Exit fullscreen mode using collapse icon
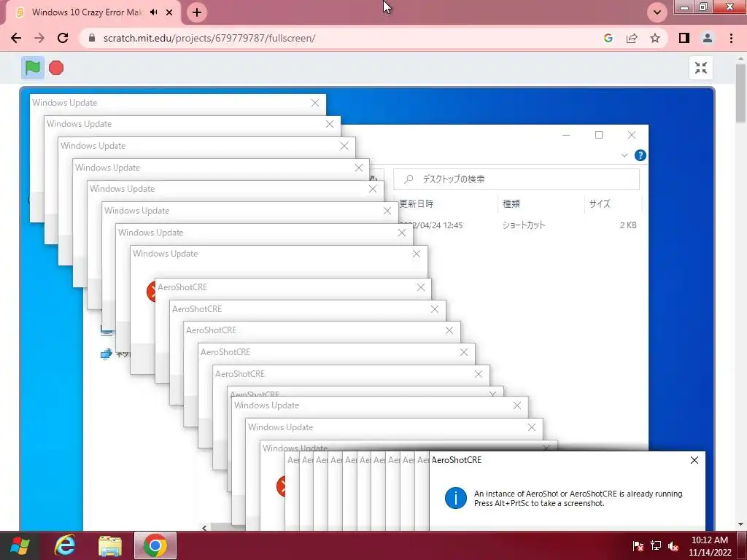 [701, 68]
